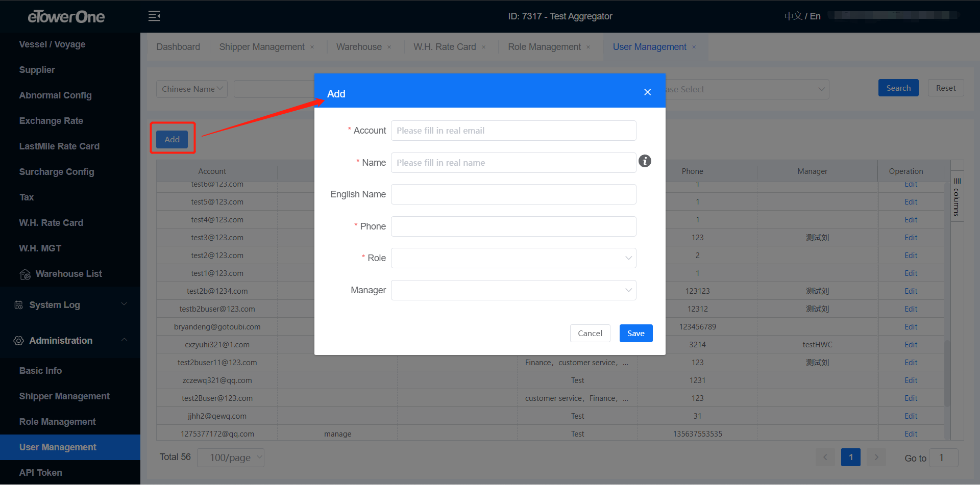Open API Token in sidebar
The image size is (980, 485).
tap(41, 473)
